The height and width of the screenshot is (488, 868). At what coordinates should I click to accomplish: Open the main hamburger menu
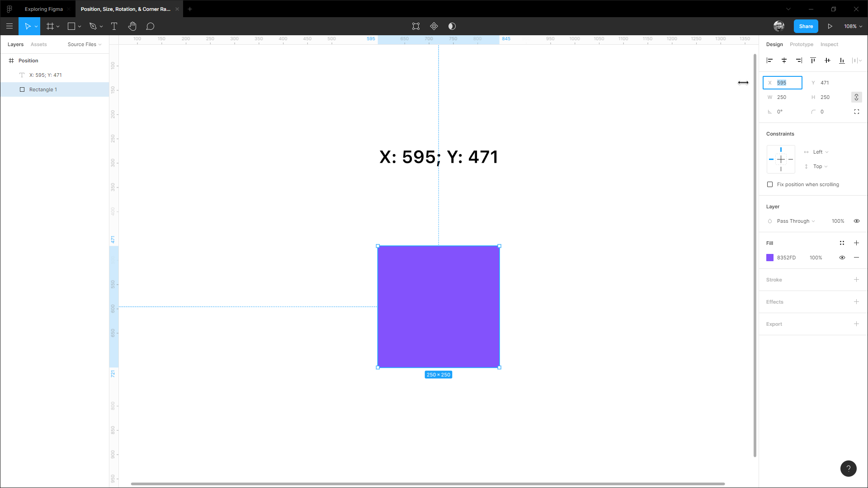[x=9, y=26]
